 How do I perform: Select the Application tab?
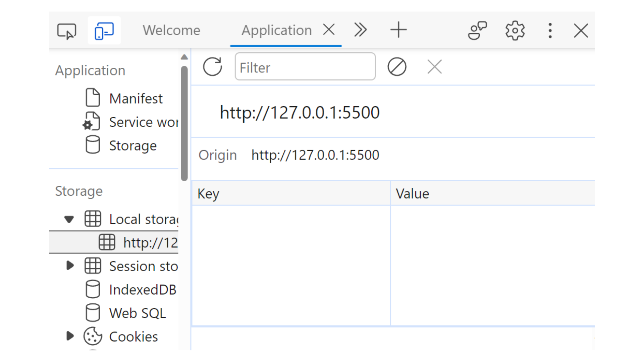(277, 30)
